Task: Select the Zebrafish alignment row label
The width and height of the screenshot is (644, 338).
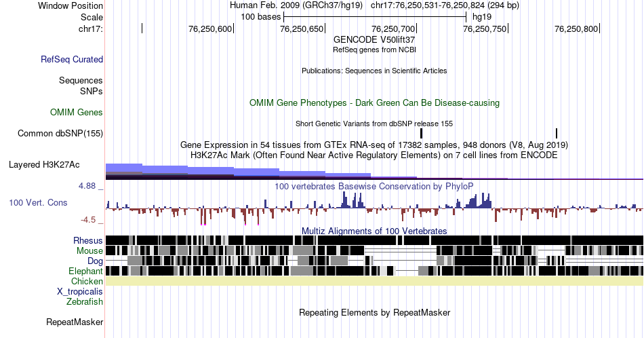Action: pos(85,301)
